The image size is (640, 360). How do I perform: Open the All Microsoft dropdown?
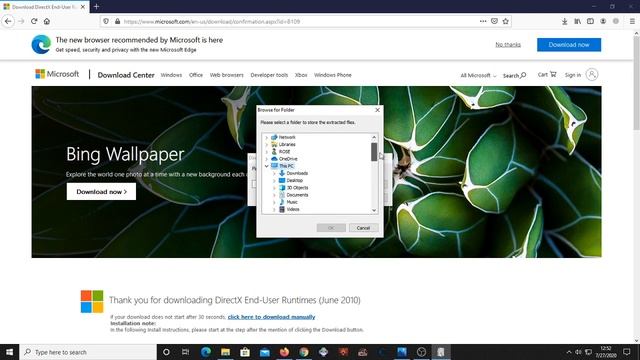478,76
